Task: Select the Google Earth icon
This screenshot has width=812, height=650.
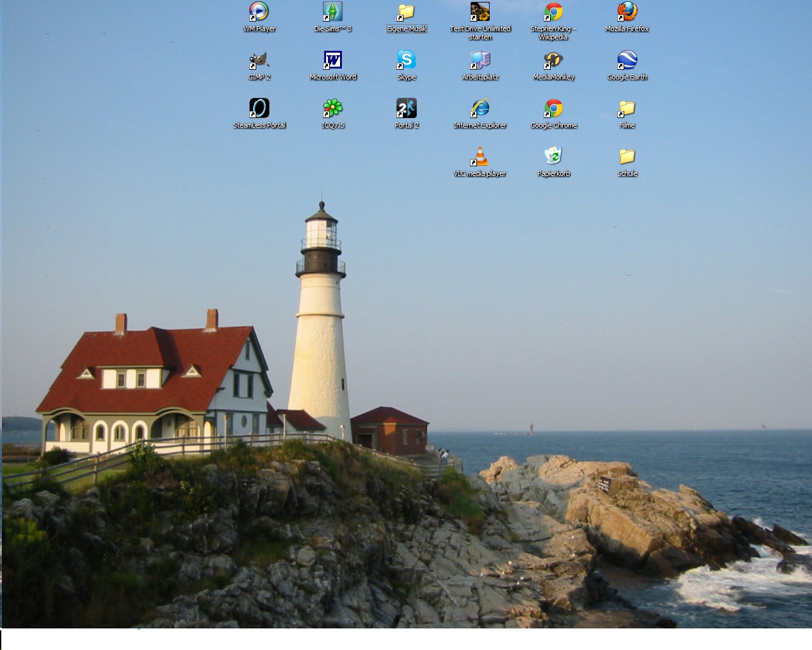Action: 627,60
